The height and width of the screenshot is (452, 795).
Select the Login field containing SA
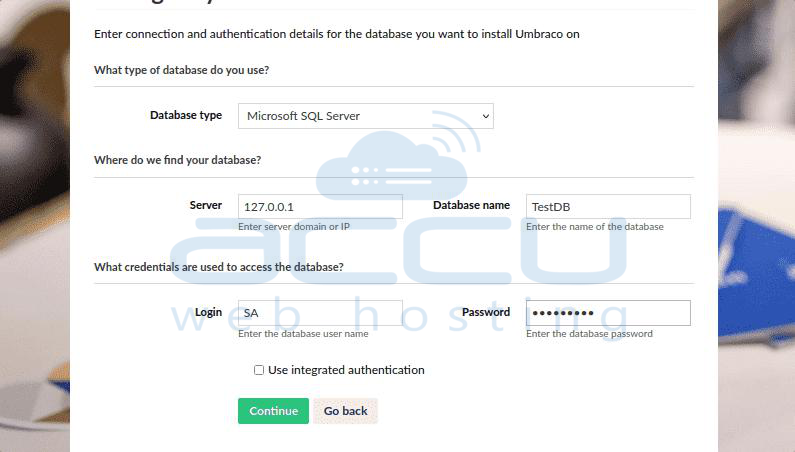pos(320,313)
